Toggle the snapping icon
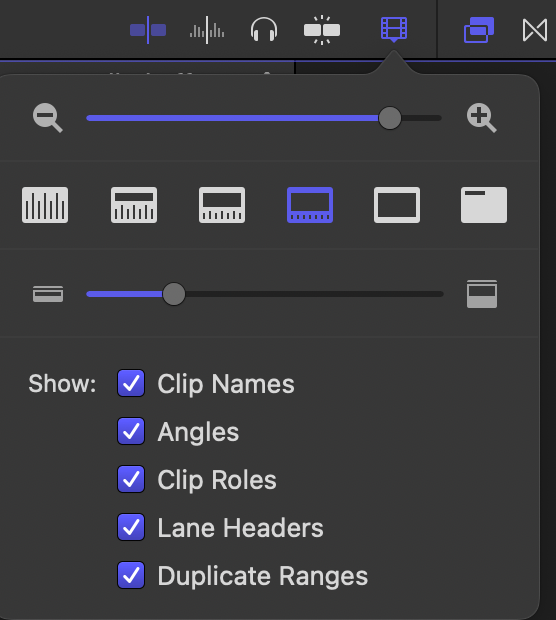The height and width of the screenshot is (620, 556). (x=322, y=30)
